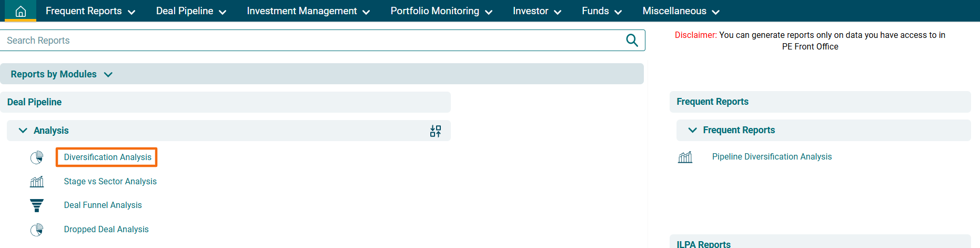
Task: Click funnel icon beside Deal Funnel Analysis
Action: 37,205
